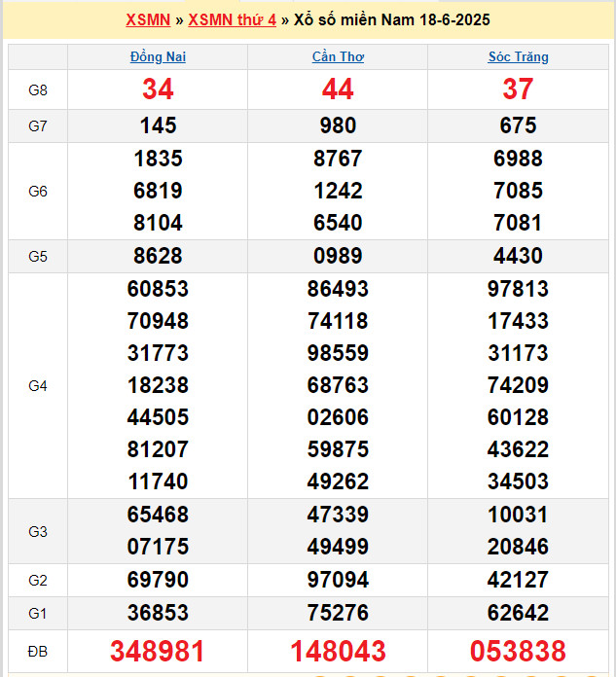Click G4 number 60128

[x=518, y=417]
